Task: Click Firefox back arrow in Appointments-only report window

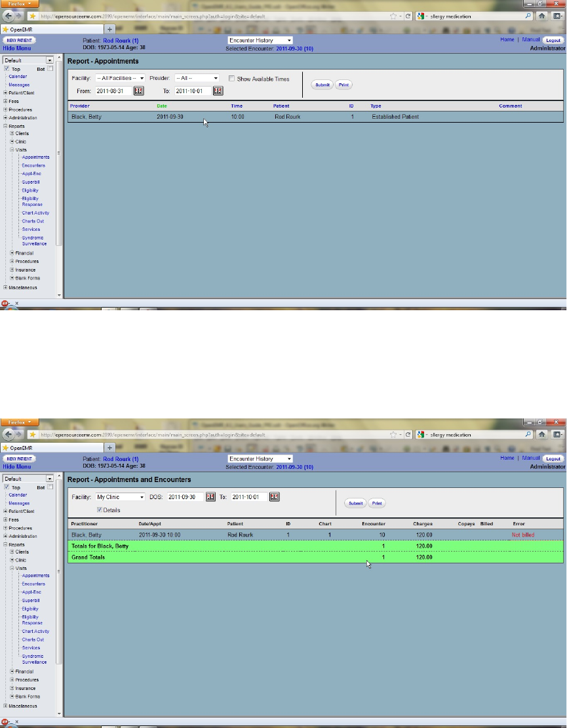Action: click(9, 16)
